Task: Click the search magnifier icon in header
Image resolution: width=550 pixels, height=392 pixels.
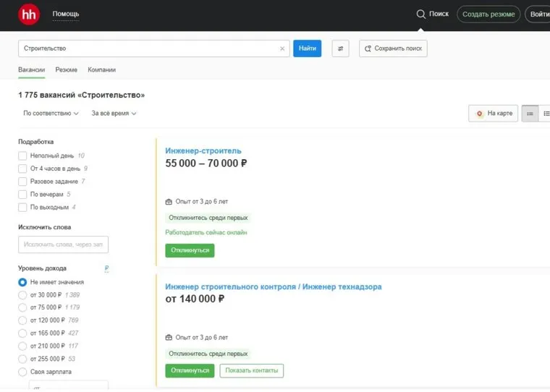Action: pos(420,14)
